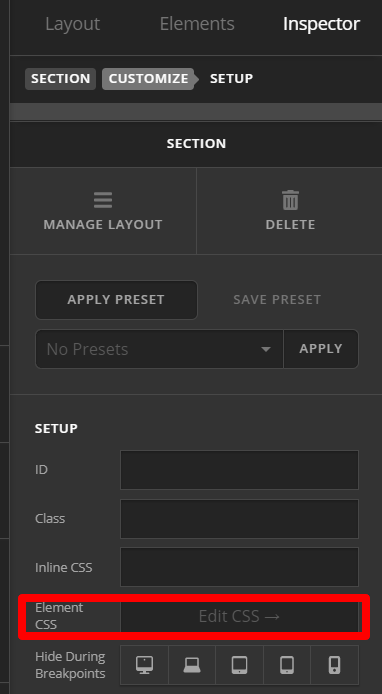Viewport: 382px width, 694px height.
Task: Toggle hide on large tablet breakpoint
Action: click(x=239, y=665)
